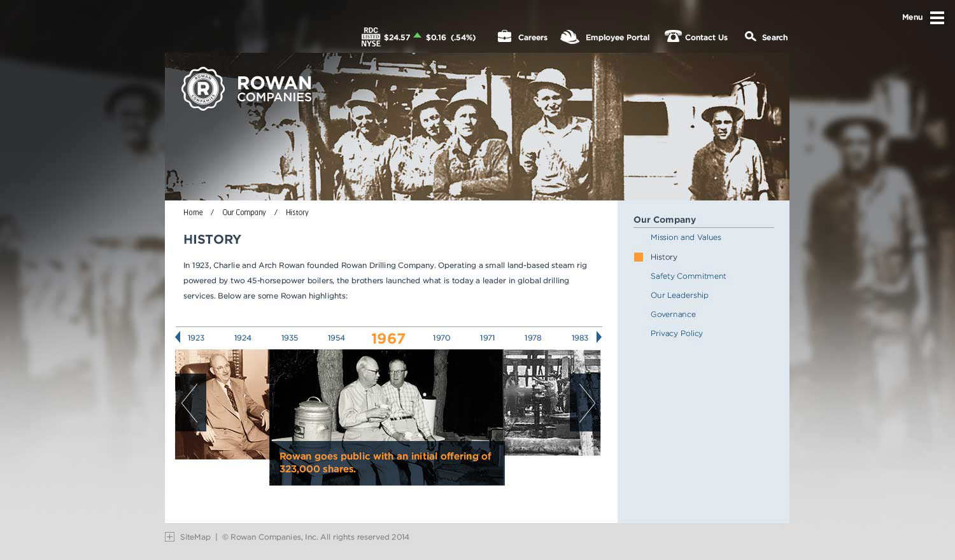Jump to 1971 on timeline
955x560 pixels.
(487, 338)
